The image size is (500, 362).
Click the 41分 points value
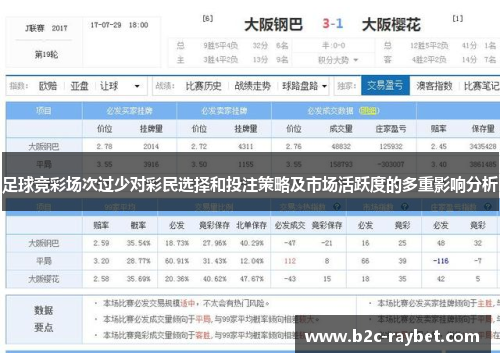[x=469, y=46]
